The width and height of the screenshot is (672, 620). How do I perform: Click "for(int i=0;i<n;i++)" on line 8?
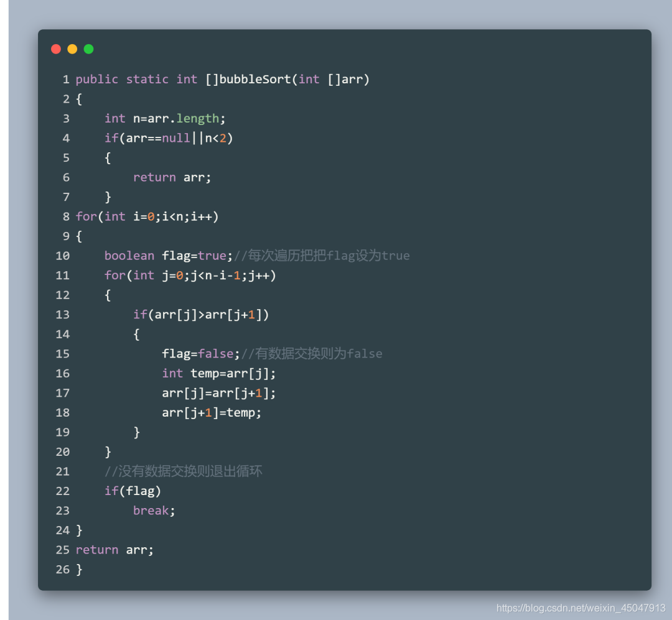(x=147, y=217)
